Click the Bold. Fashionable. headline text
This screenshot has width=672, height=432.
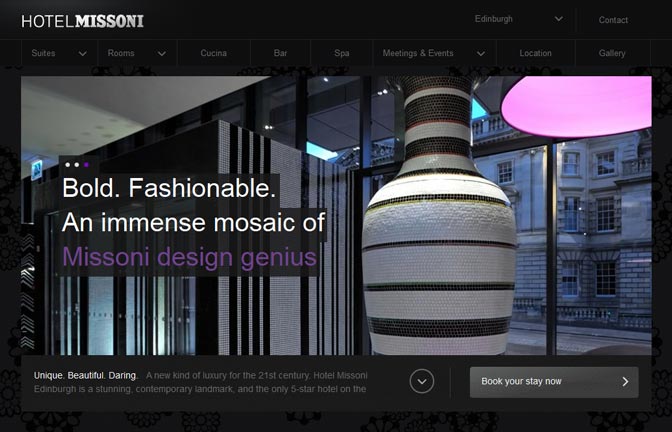[169, 188]
